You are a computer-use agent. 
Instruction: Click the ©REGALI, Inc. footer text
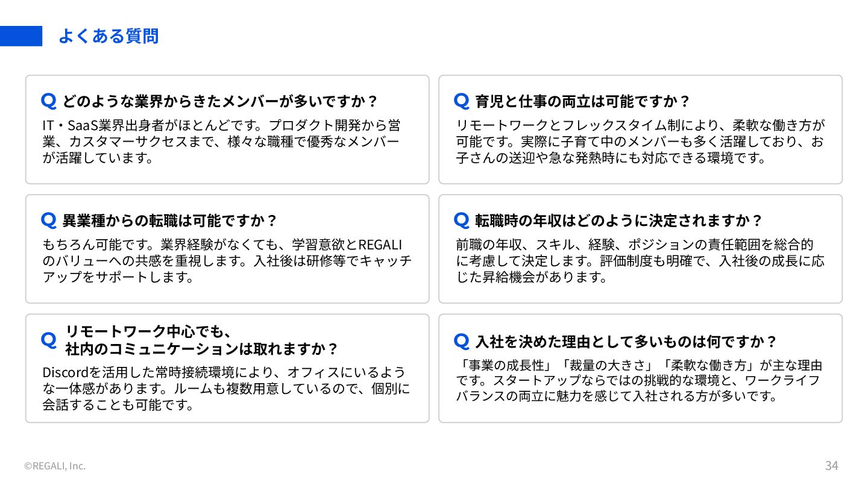point(55,466)
